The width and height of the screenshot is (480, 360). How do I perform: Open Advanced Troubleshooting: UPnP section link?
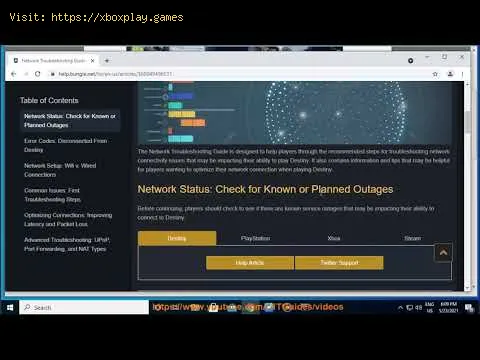click(67, 244)
